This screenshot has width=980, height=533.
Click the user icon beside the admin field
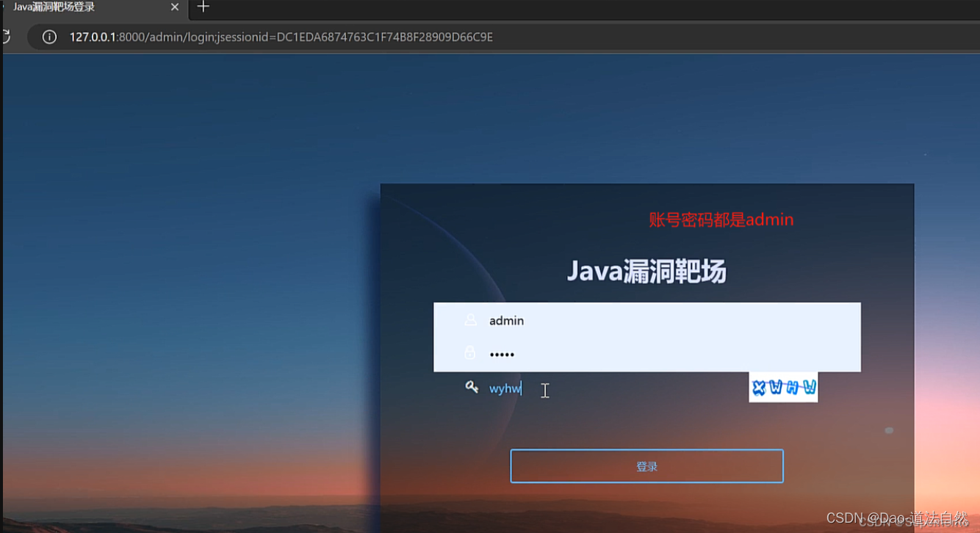[469, 319]
